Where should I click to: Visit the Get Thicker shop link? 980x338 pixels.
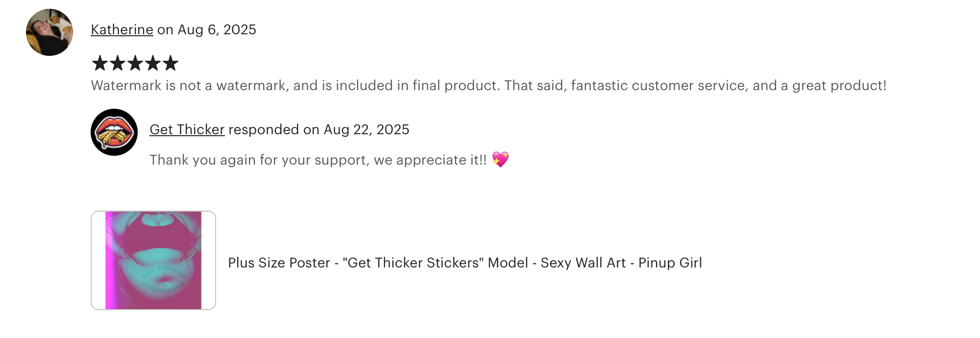(x=187, y=130)
